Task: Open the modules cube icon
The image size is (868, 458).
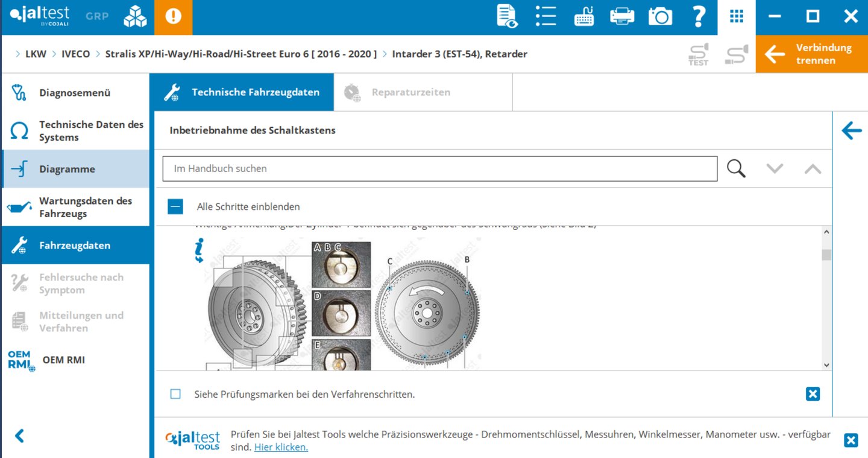Action: click(135, 17)
